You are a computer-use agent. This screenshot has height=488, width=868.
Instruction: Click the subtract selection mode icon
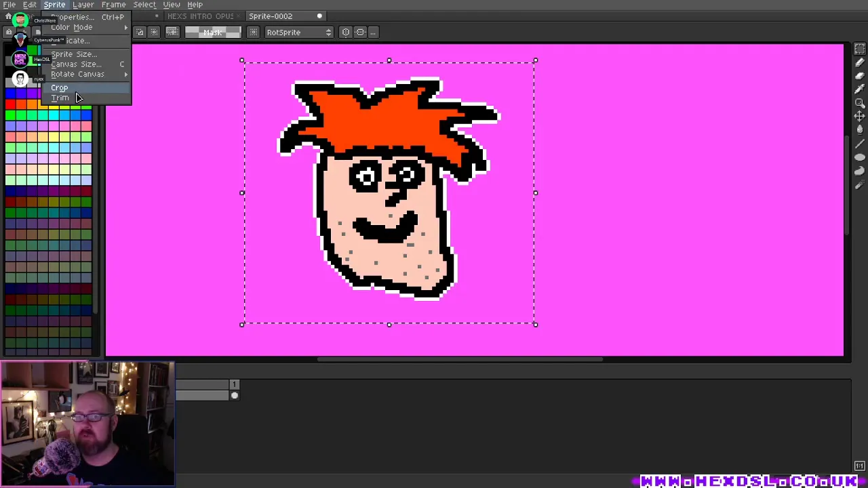pos(154,32)
